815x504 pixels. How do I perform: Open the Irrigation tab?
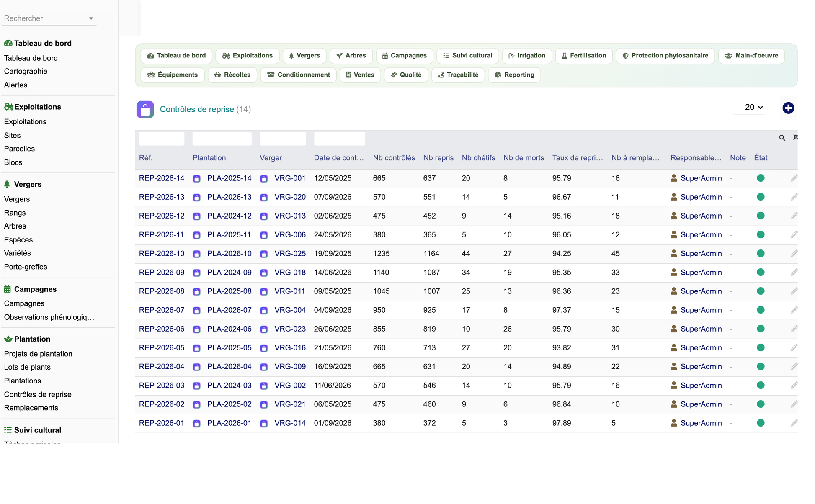tap(526, 56)
